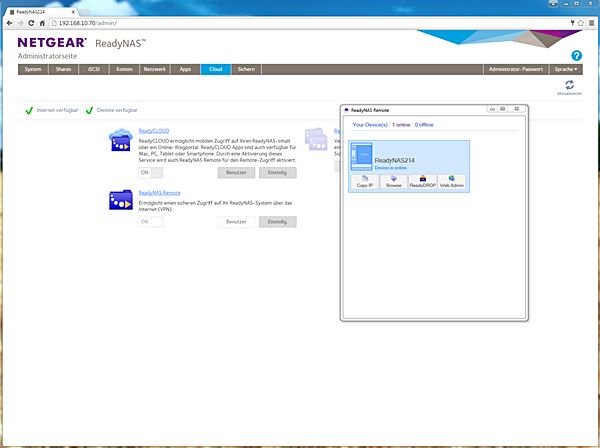Click the 'Dienste verfügbar' status text
600x448 pixels.
[117, 110]
